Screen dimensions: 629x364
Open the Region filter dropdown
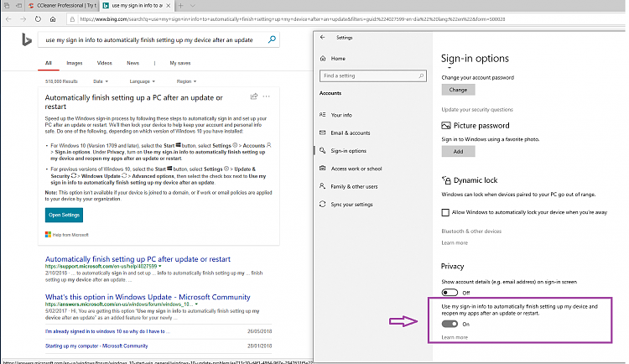(x=186, y=81)
